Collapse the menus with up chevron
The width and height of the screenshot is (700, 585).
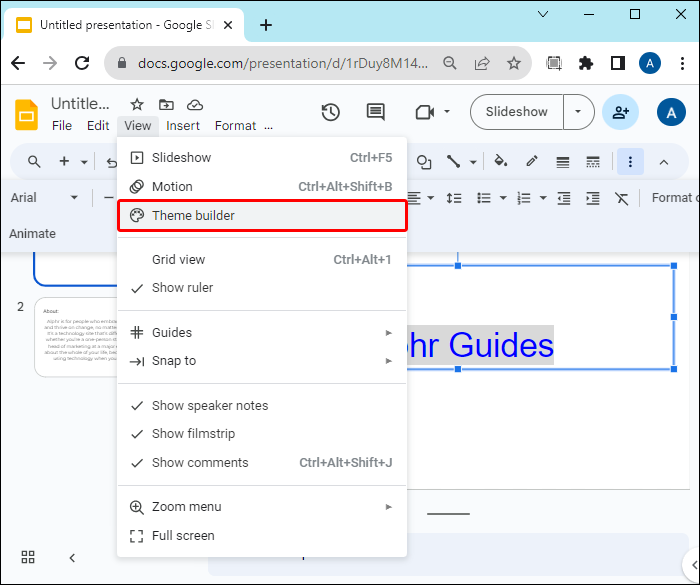point(664,162)
